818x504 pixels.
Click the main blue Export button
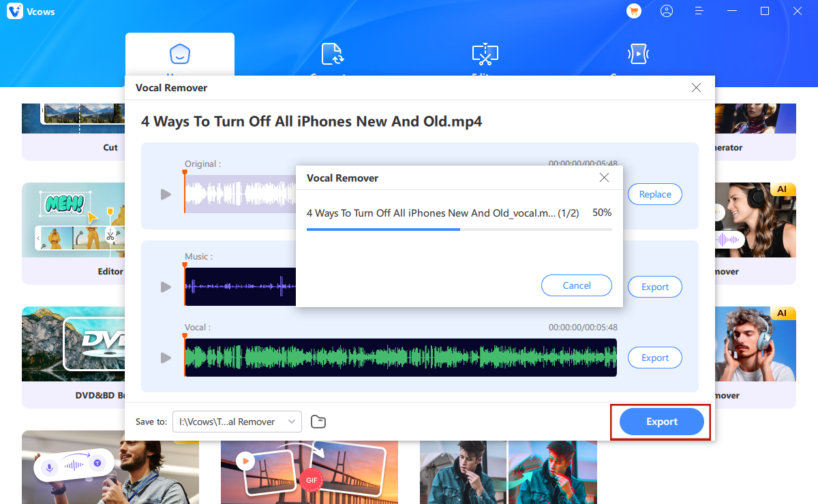coord(662,422)
